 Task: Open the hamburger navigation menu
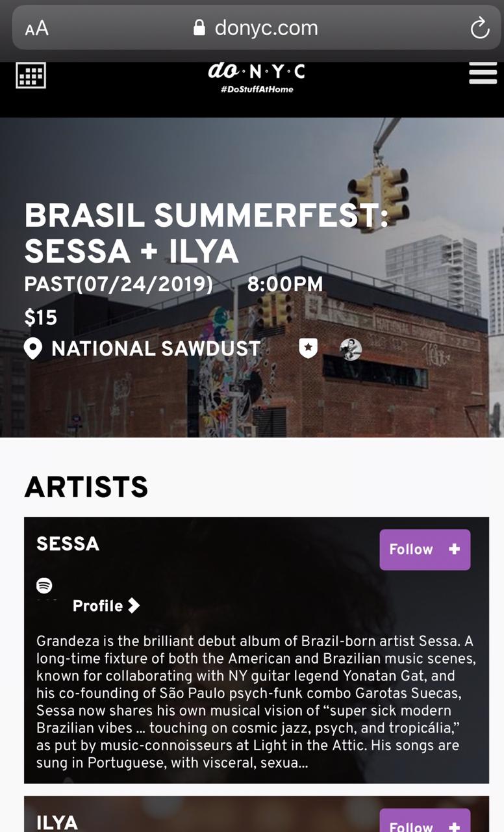tap(483, 73)
